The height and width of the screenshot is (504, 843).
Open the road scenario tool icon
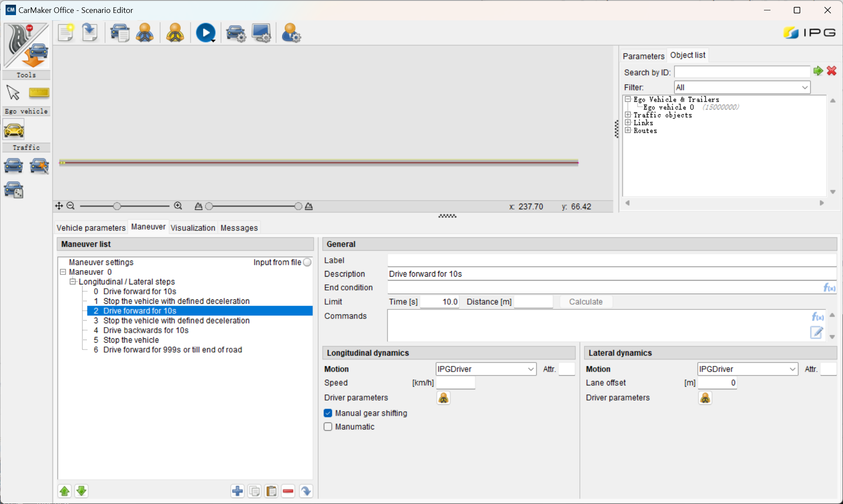26,45
